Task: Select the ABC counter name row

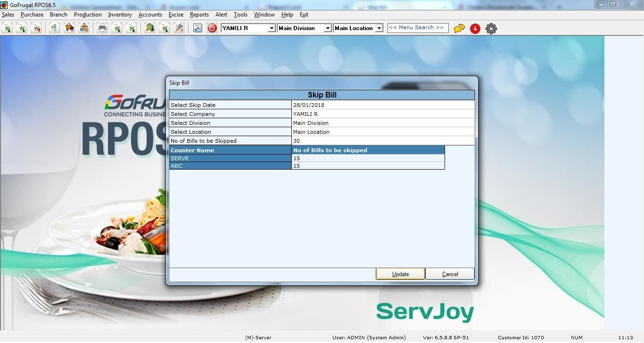Action: pos(231,166)
